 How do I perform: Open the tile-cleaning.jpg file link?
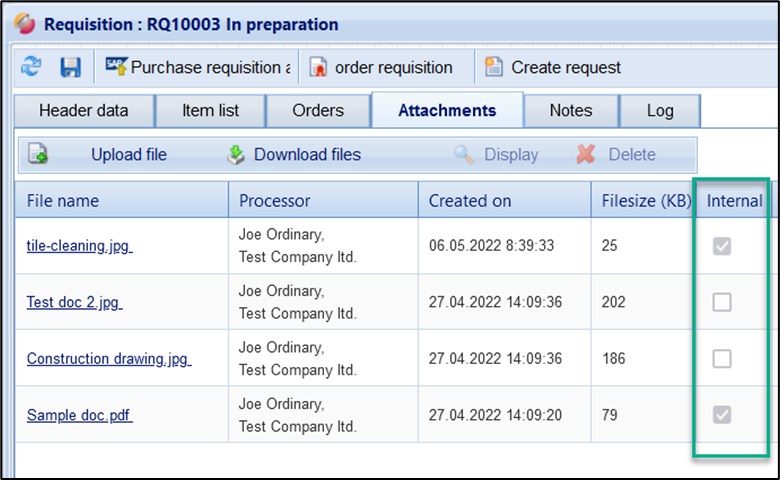pos(79,246)
